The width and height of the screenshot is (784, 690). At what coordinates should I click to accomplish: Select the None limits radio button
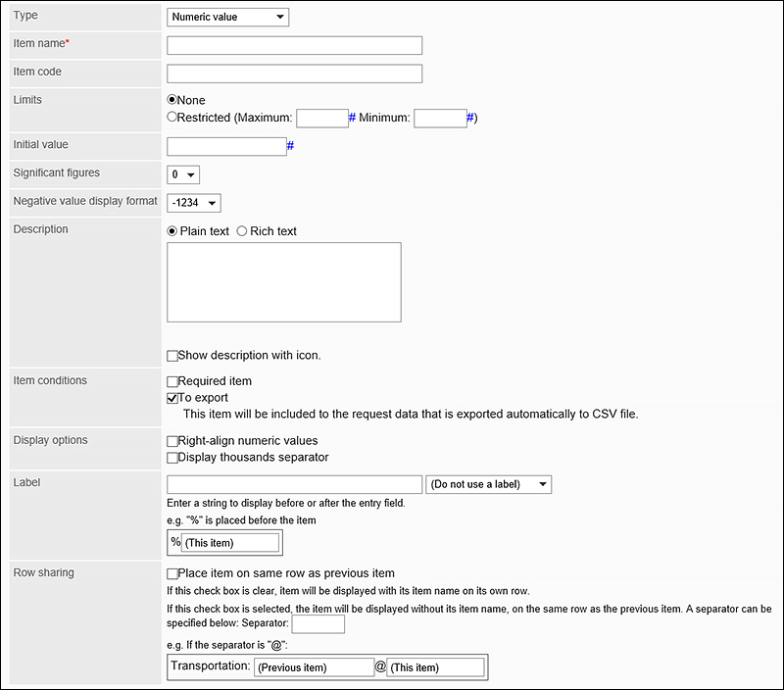(172, 100)
